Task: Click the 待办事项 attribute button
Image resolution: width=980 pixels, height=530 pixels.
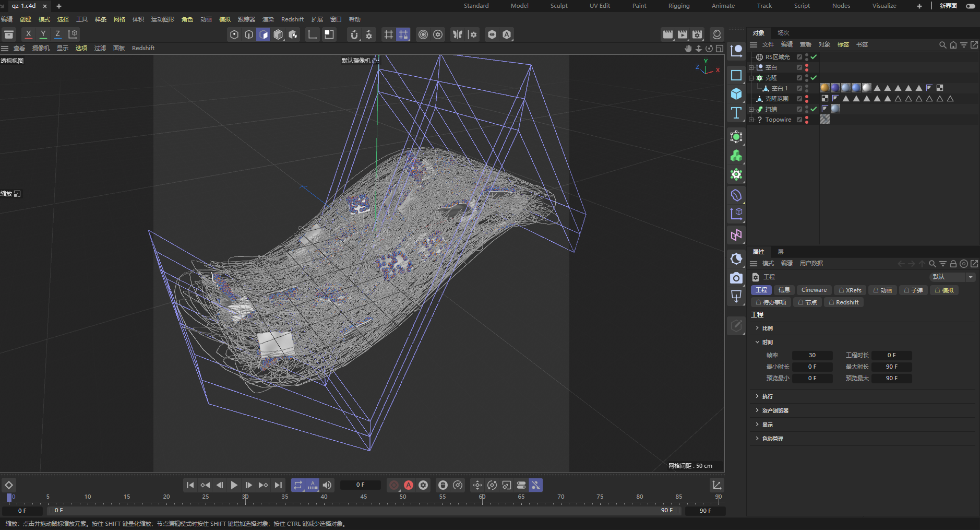Action: 771,302
